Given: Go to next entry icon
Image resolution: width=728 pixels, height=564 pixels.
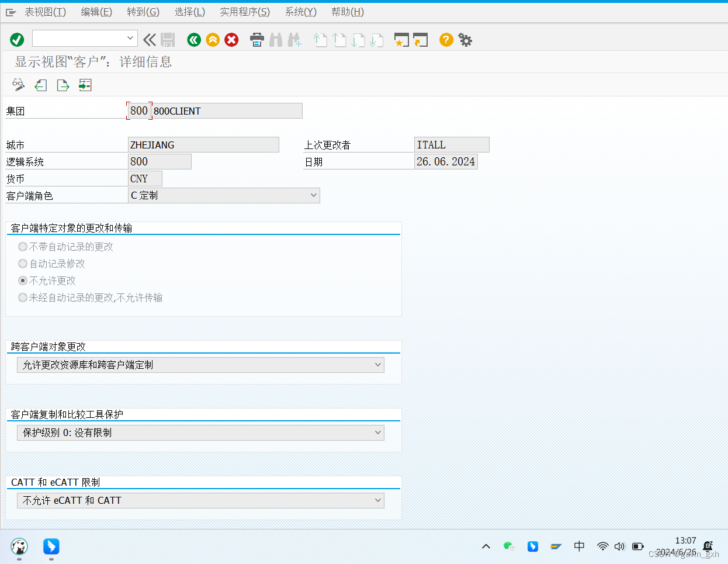Looking at the screenshot, I should pos(63,85).
